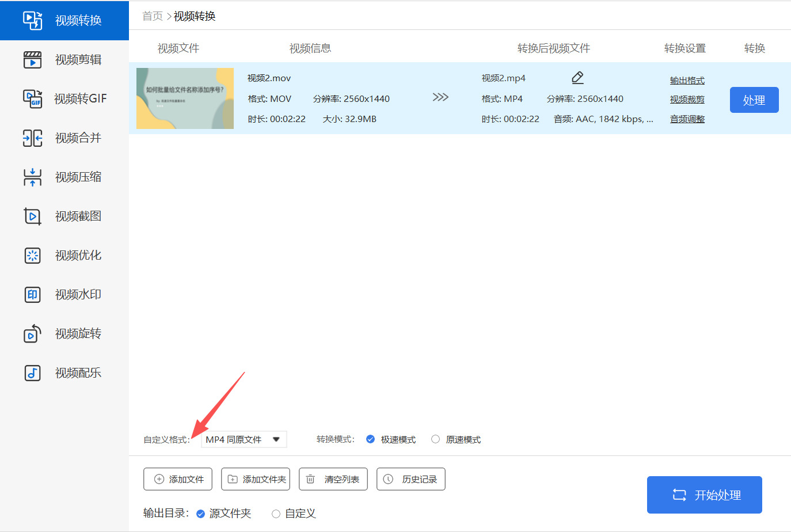Open 视频截图 section label

pos(78,216)
